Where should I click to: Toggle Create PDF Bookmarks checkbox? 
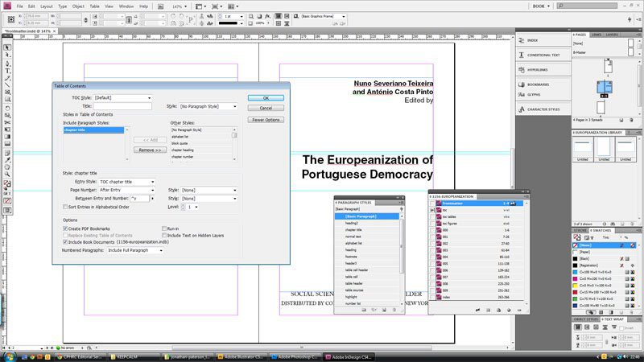pyautogui.click(x=65, y=228)
